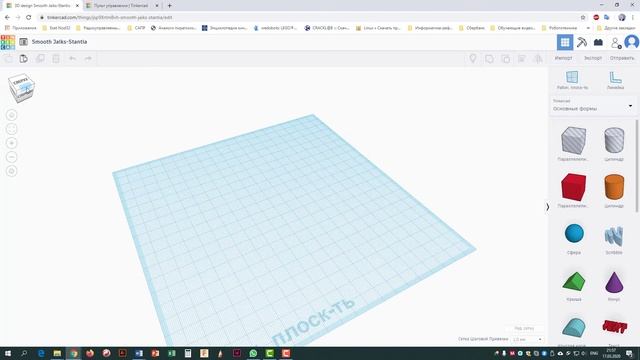This screenshot has width=640, height=360.
Task: Select the 3D design grid view button
Action: tap(565, 42)
